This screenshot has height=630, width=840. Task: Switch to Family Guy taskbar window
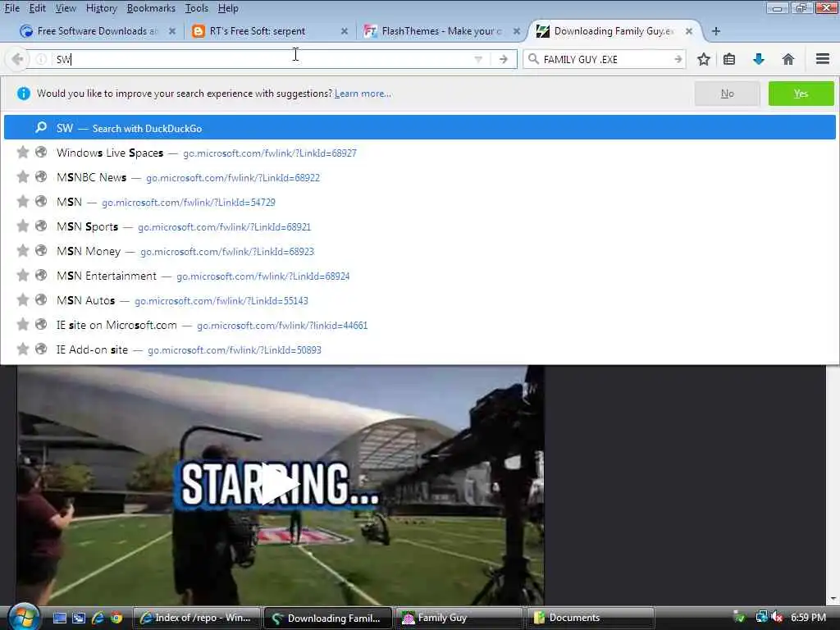tap(459, 618)
